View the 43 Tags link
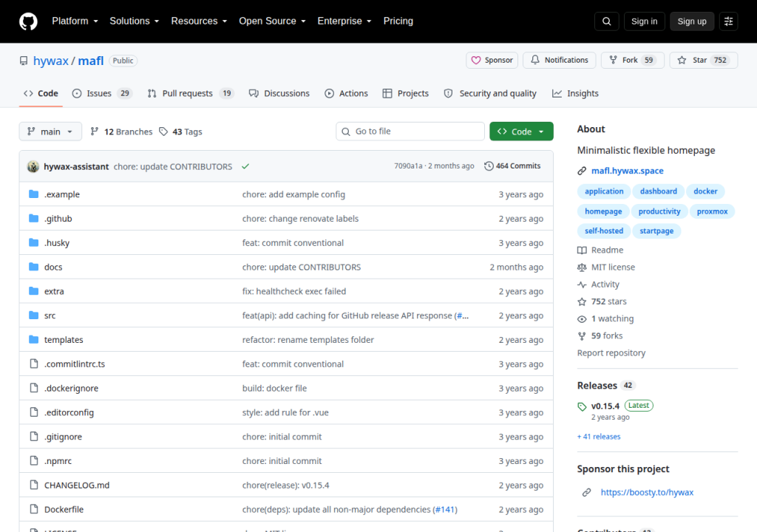Screen dimensions: 757x532 (x=180, y=132)
